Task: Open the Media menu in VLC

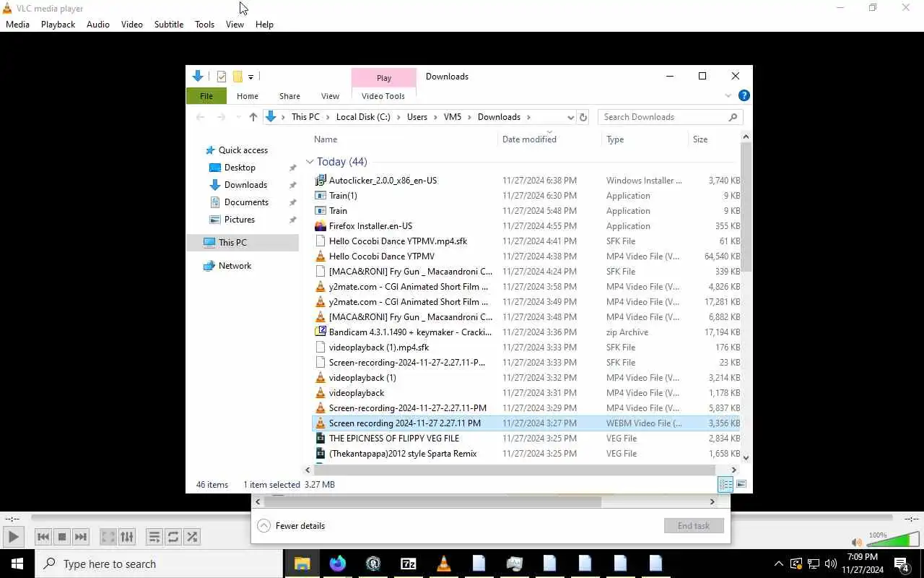Action: pos(17,24)
